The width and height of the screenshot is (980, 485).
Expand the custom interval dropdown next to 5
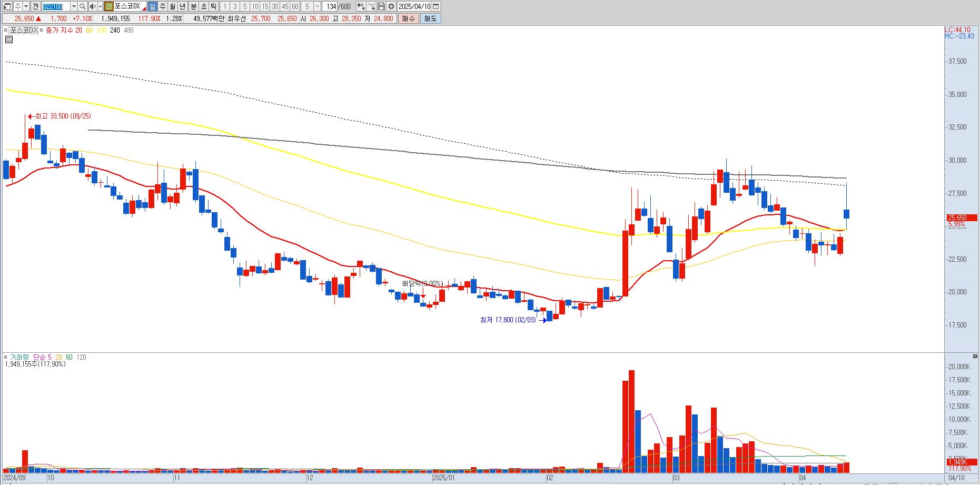[x=317, y=6]
